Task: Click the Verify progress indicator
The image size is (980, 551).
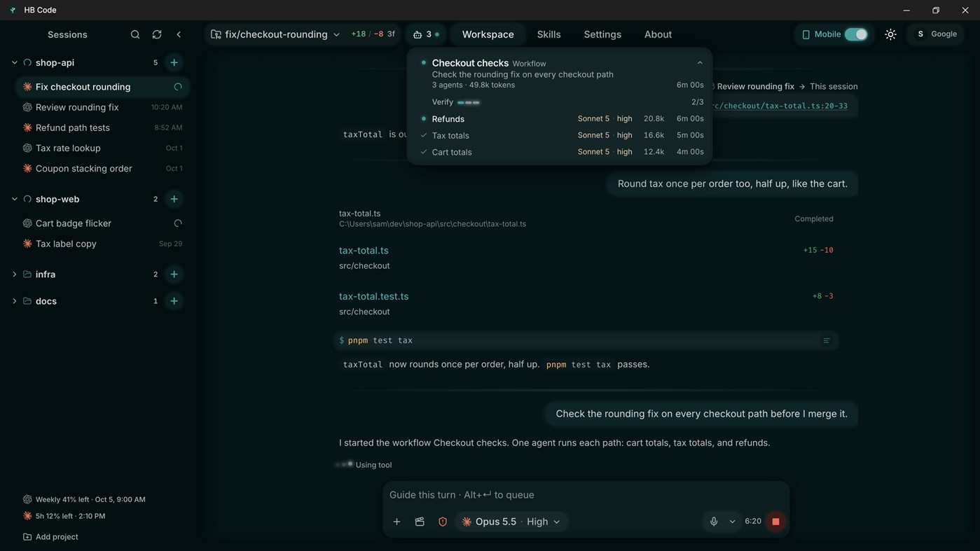Action: 469,102
